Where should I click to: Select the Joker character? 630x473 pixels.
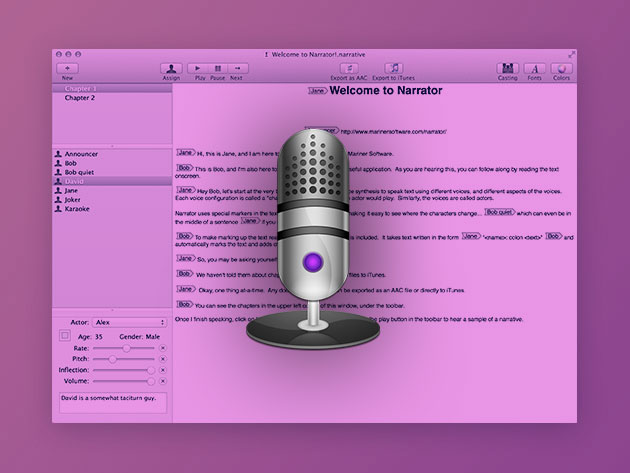click(x=112, y=200)
